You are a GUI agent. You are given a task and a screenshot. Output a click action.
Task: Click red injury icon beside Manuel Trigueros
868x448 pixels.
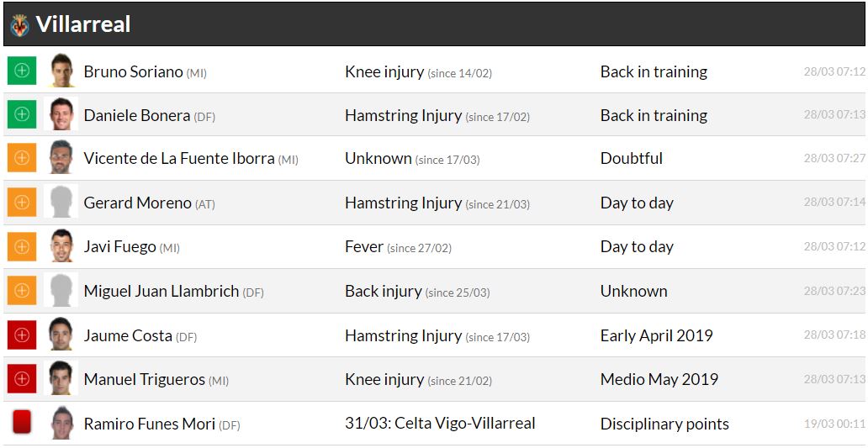coord(22,379)
